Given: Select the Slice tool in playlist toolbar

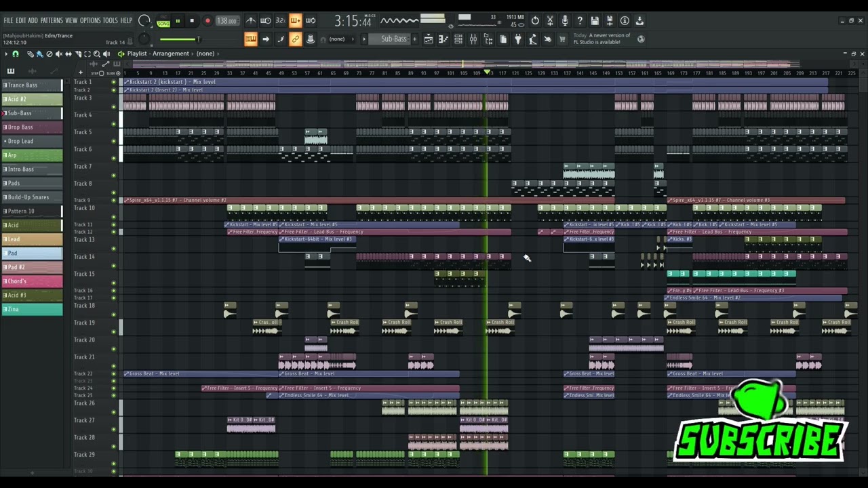Looking at the screenshot, I should [78, 54].
